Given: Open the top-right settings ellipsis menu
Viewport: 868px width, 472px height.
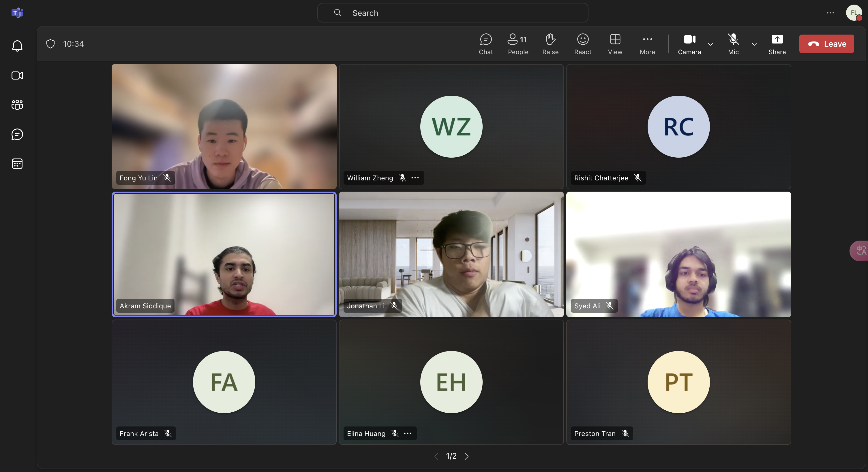Looking at the screenshot, I should pos(830,13).
